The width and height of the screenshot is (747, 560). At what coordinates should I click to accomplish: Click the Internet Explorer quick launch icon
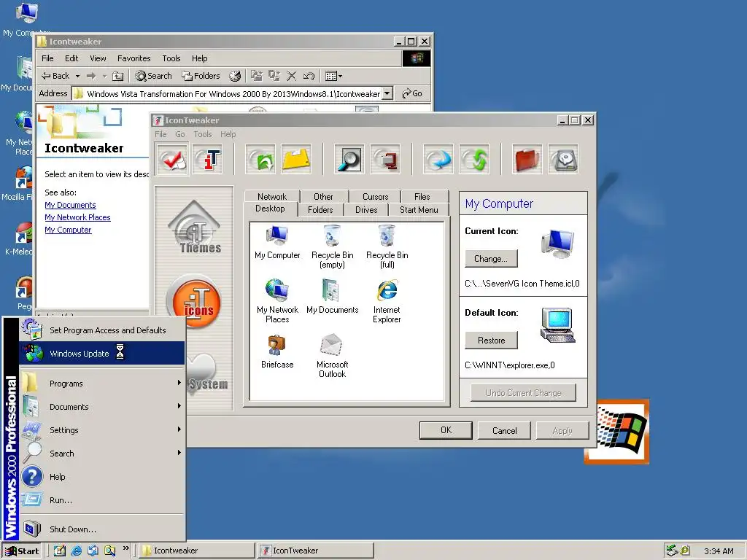click(x=76, y=551)
